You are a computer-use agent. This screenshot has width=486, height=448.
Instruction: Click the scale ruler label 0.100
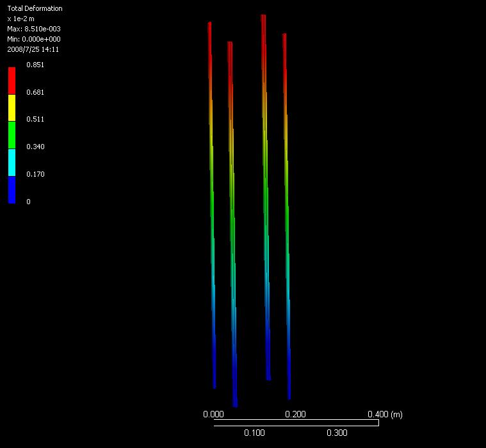[x=254, y=433]
